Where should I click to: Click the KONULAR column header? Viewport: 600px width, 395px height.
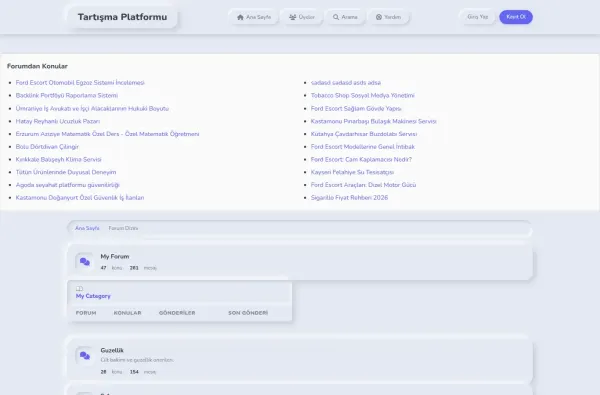127,313
